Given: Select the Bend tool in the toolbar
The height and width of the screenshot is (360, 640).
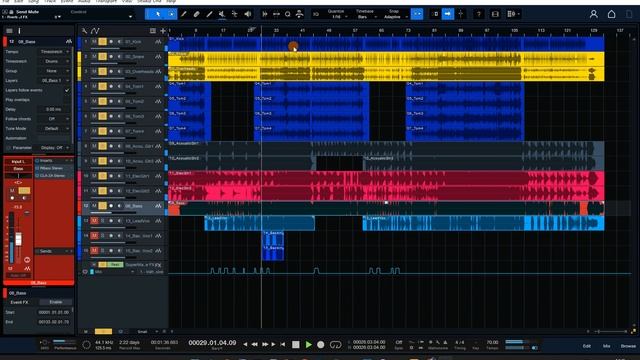Looking at the screenshot, I should 235,14.
